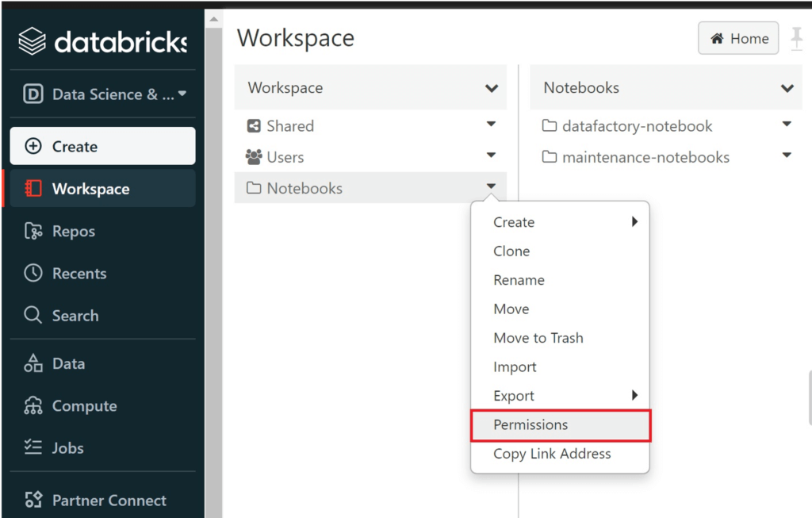This screenshot has width=812, height=518.
Task: Open the Users folder dropdown arrow
Action: pyautogui.click(x=491, y=155)
